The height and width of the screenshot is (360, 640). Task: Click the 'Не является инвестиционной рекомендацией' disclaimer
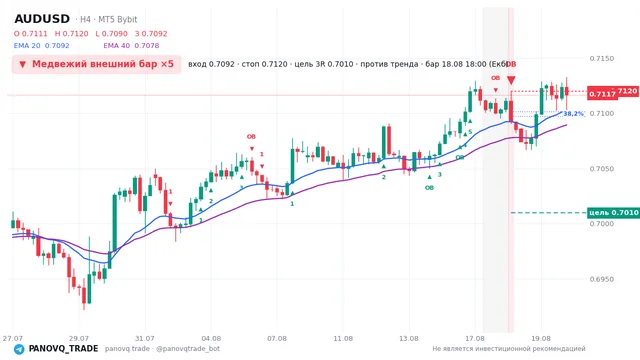[x=509, y=349]
